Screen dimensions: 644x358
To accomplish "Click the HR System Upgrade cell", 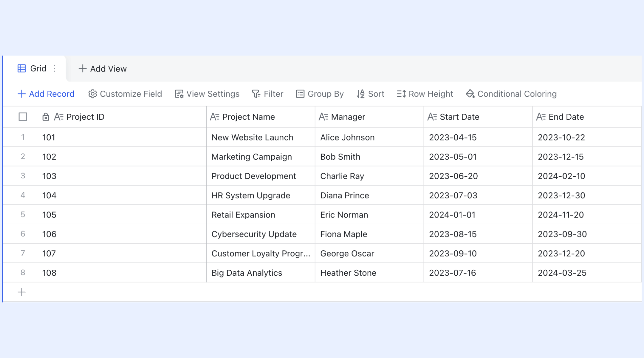I will [x=261, y=195].
